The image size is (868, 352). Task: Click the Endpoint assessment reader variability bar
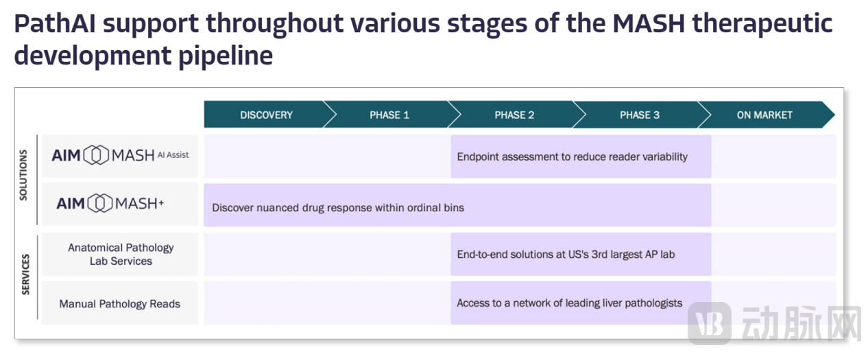pos(581,156)
